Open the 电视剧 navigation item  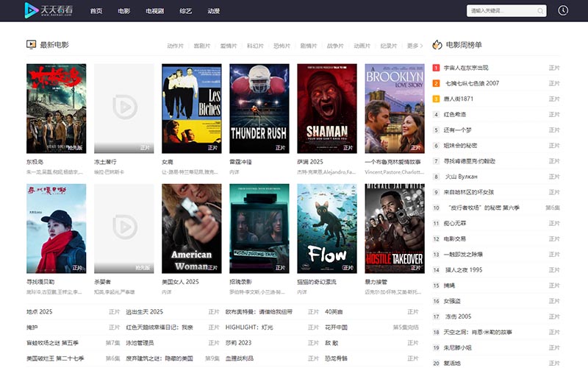(x=154, y=11)
